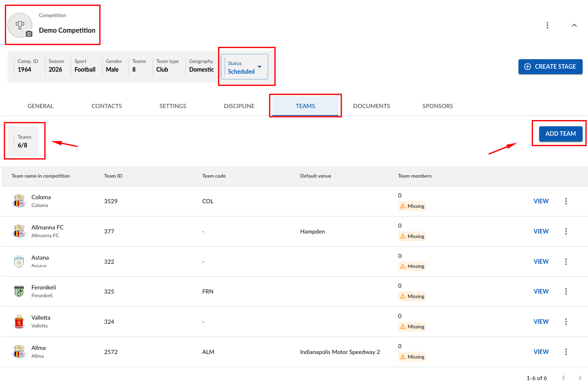Click the Demo Competition title

point(67,30)
